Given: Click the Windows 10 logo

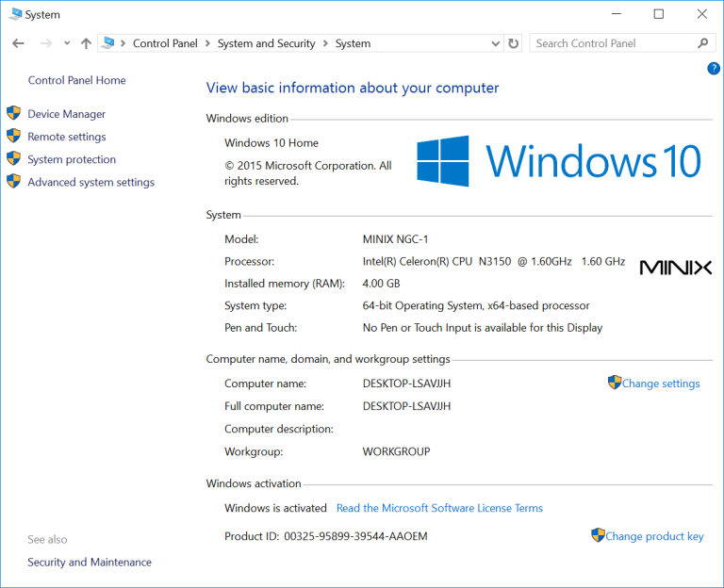Looking at the screenshot, I should pyautogui.click(x=559, y=160).
